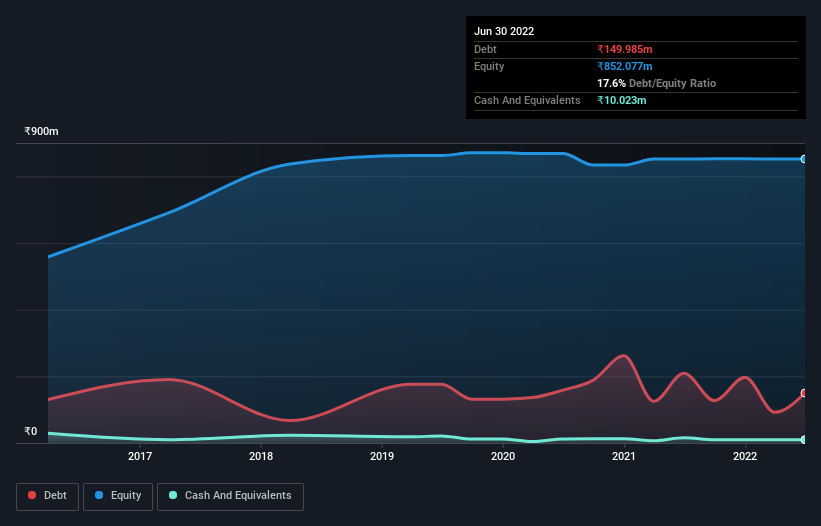The height and width of the screenshot is (526, 821).
Task: Click Cash And Equivalents label in tooltip
Action: pyautogui.click(x=527, y=100)
